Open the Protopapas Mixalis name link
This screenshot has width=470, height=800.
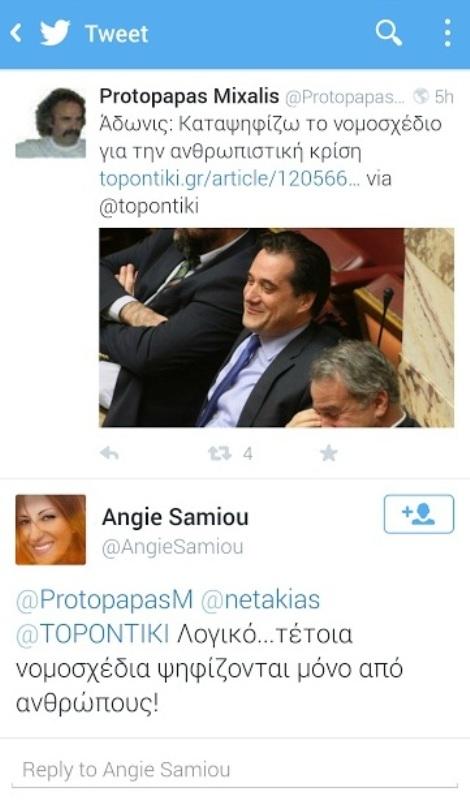tap(189, 96)
